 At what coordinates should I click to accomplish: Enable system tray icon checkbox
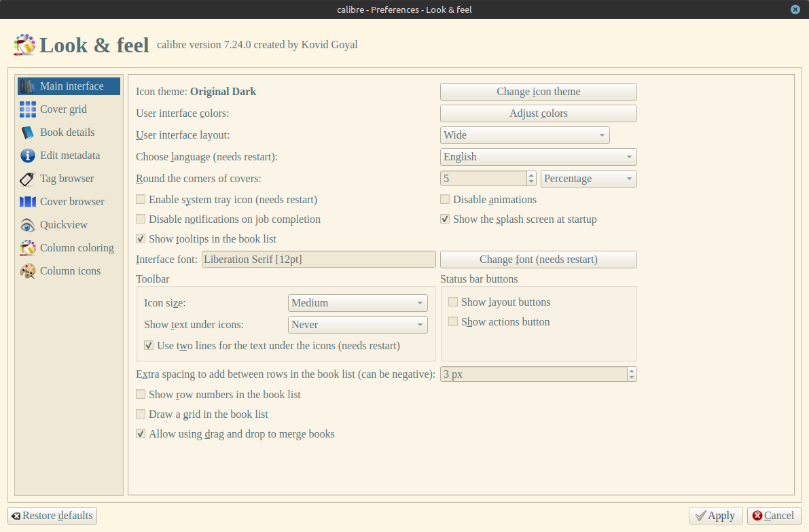141,199
